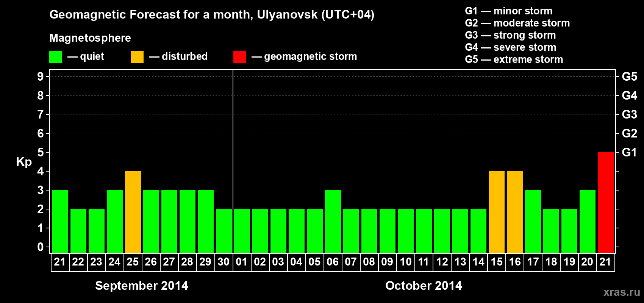Click 'G5 — extreme storm' legend text
Screen dimensions: 644x303
514,59
